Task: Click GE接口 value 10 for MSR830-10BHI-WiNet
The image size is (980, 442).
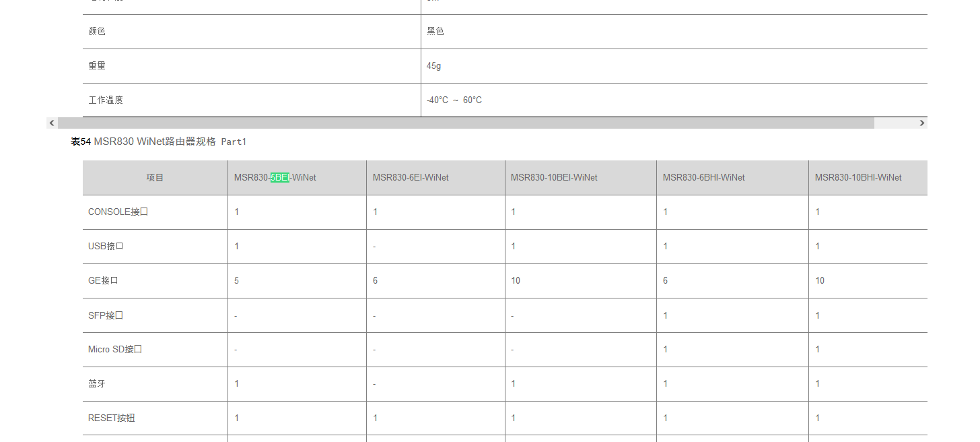Action: tap(820, 281)
